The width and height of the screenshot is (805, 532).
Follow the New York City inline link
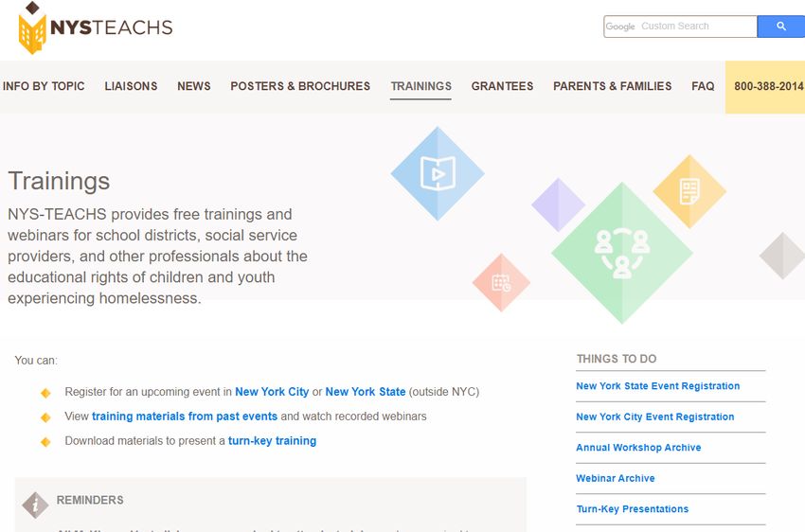272,392
